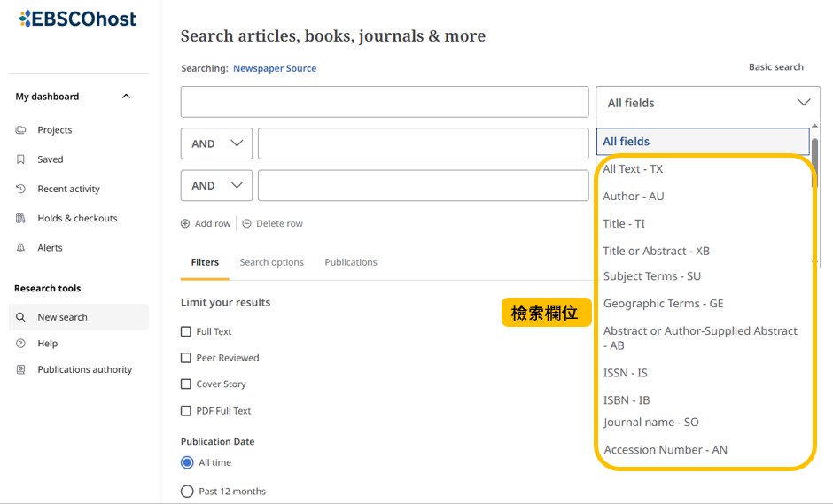833x504 pixels.
Task: Enable the Full Text checkbox
Action: (x=186, y=331)
